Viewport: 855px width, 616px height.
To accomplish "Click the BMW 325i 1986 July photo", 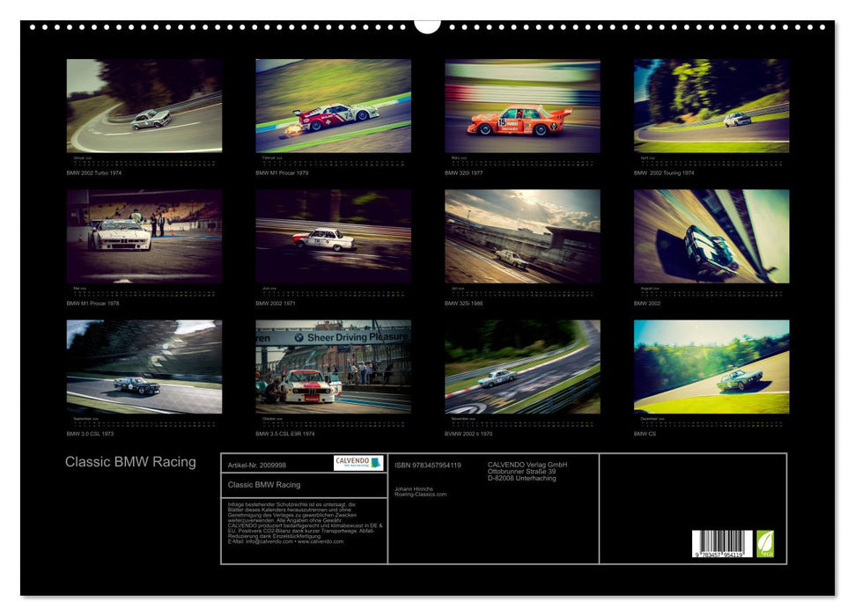I will point(521,236).
